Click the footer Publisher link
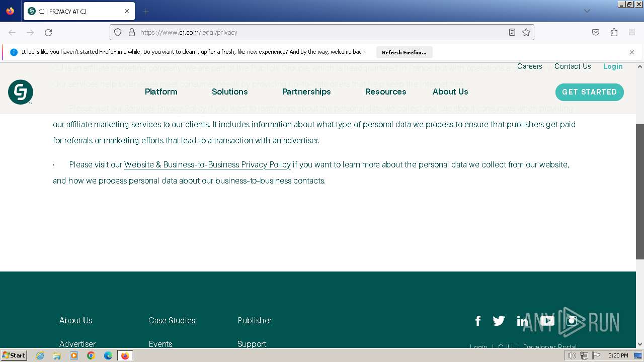Screen dimensions: 644x362 [x=255, y=320]
